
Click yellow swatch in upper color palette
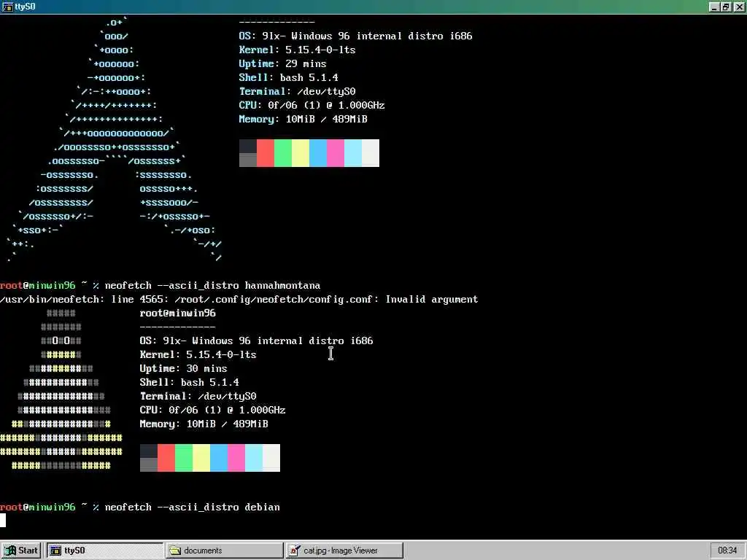tap(301, 153)
